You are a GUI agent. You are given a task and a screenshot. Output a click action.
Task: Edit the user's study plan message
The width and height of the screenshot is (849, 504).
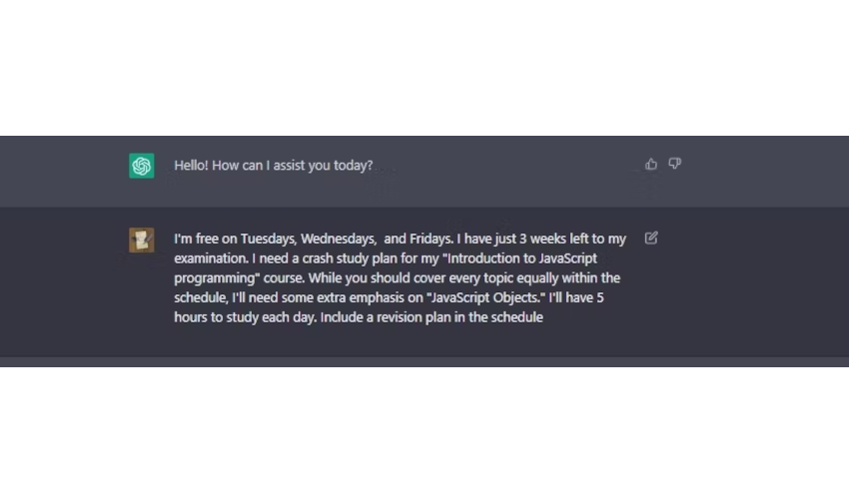[x=651, y=239]
